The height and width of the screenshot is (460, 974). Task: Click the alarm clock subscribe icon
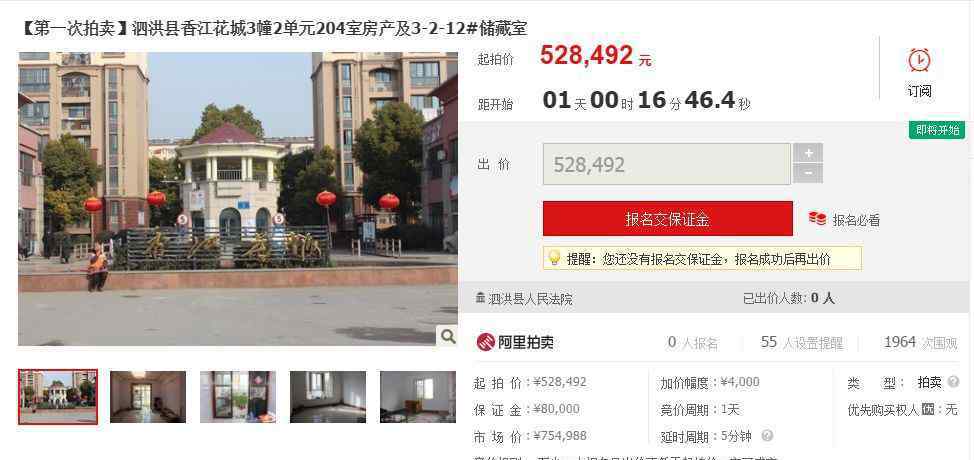pyautogui.click(x=919, y=60)
